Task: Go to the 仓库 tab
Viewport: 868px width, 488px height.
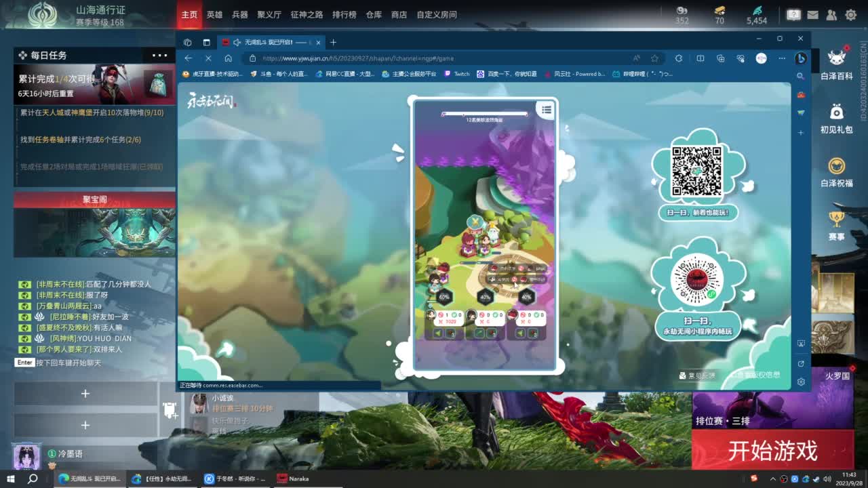Action: click(374, 14)
